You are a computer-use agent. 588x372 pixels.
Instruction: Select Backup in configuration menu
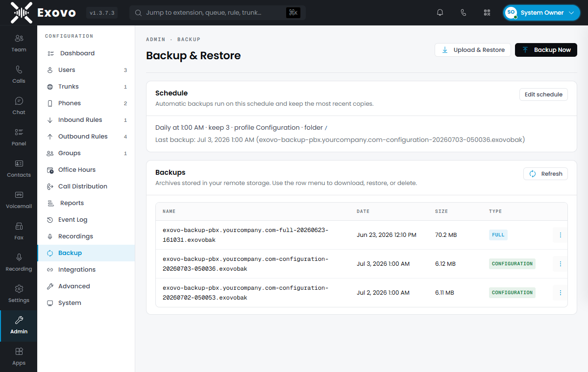[86, 253]
